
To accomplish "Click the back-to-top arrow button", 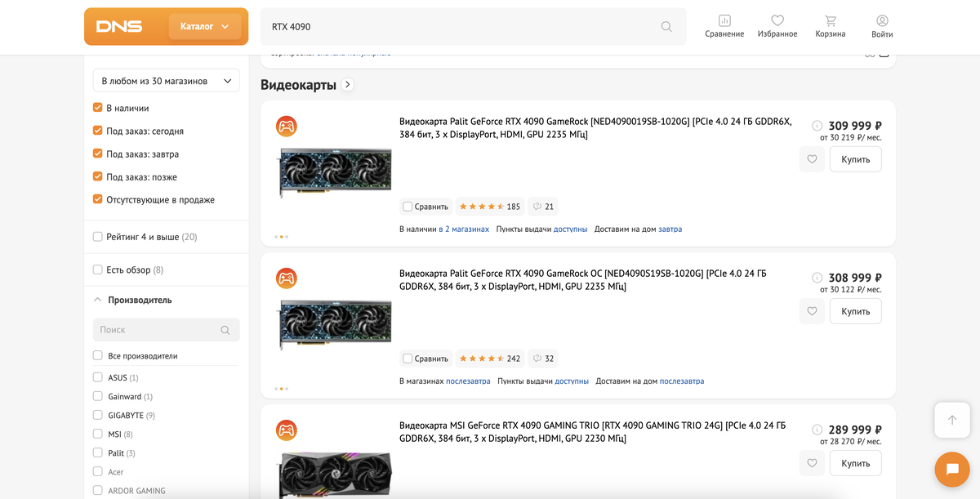I will 951,420.
